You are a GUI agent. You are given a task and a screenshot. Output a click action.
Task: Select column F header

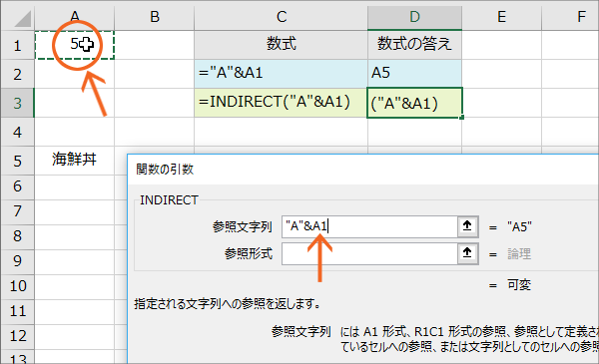(570, 17)
